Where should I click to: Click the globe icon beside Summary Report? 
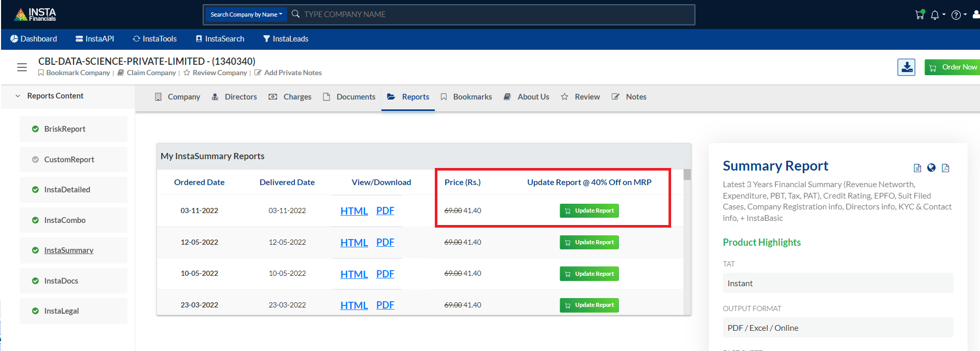click(931, 168)
